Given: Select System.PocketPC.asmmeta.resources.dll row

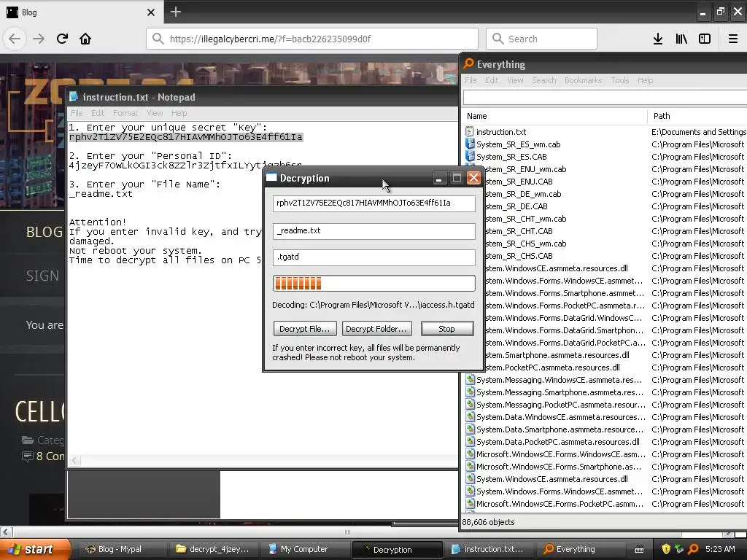Looking at the screenshot, I should pyautogui.click(x=553, y=367).
